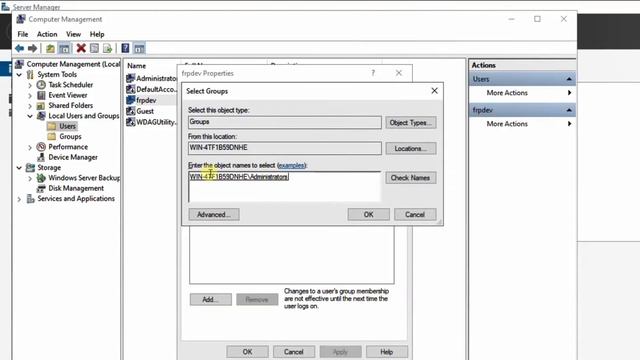The height and width of the screenshot is (360, 640).
Task: Click the Back arrow toolbar icon
Action: point(19,49)
